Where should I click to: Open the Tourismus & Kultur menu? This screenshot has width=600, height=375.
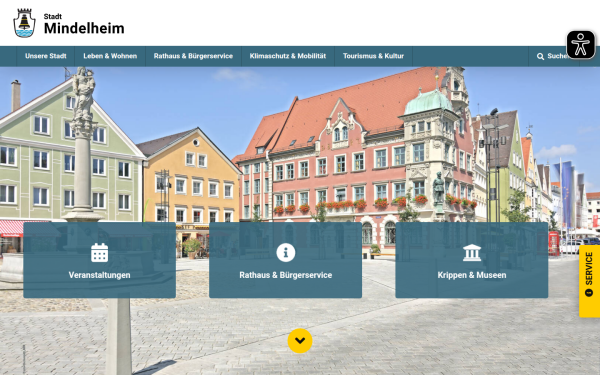(373, 56)
